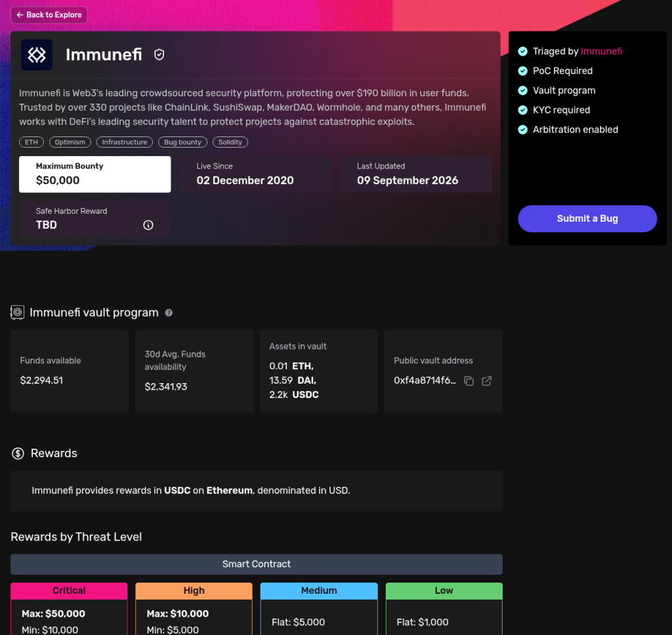Image resolution: width=672 pixels, height=635 pixels.
Task: Select the Infrastructure tag
Action: (124, 142)
